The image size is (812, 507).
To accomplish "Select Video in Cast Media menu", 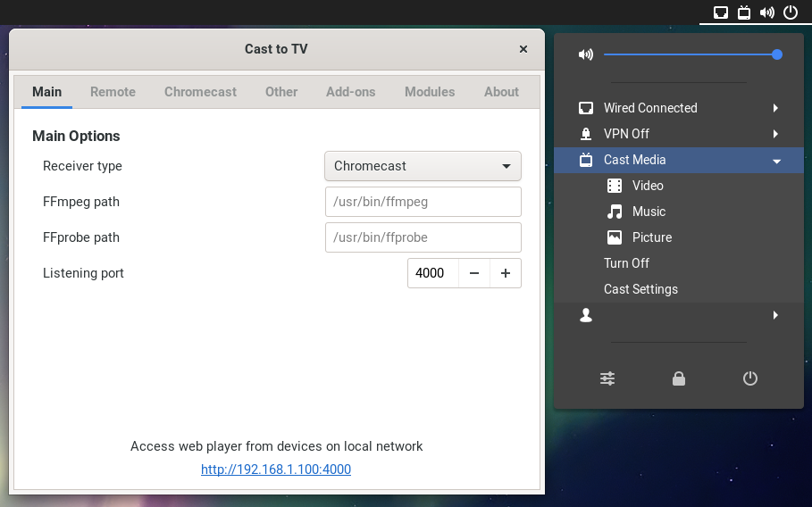I will [678, 186].
